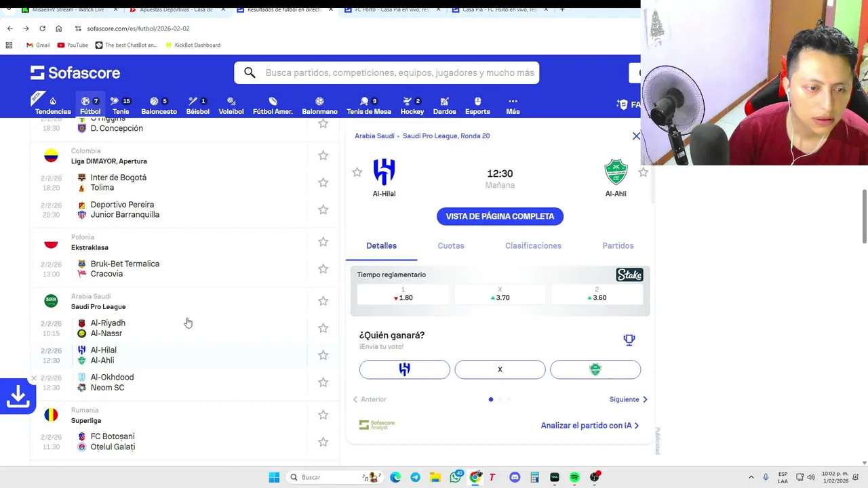
Task: Switch to Apuestas Deportivas browser tab
Action: [176, 9]
